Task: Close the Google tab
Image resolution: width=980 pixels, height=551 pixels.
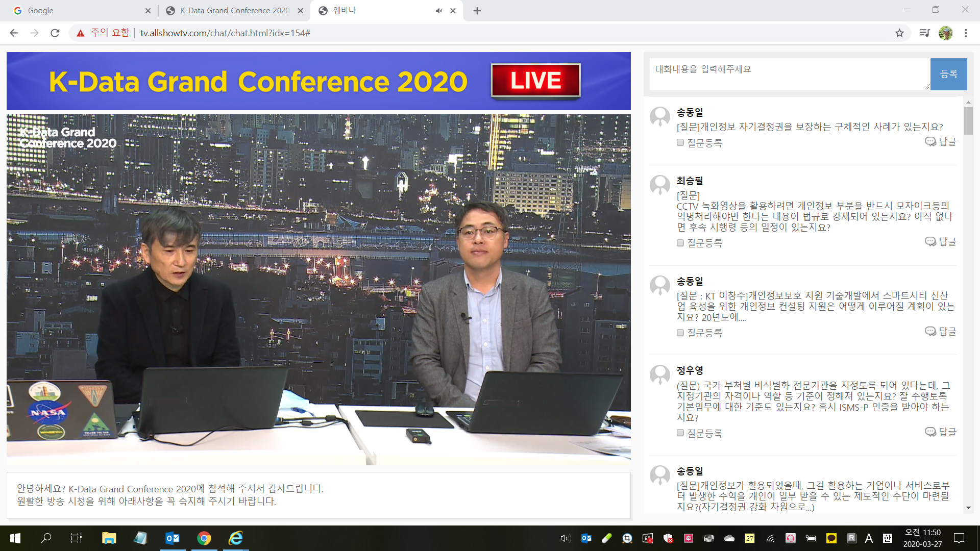Action: [148, 11]
